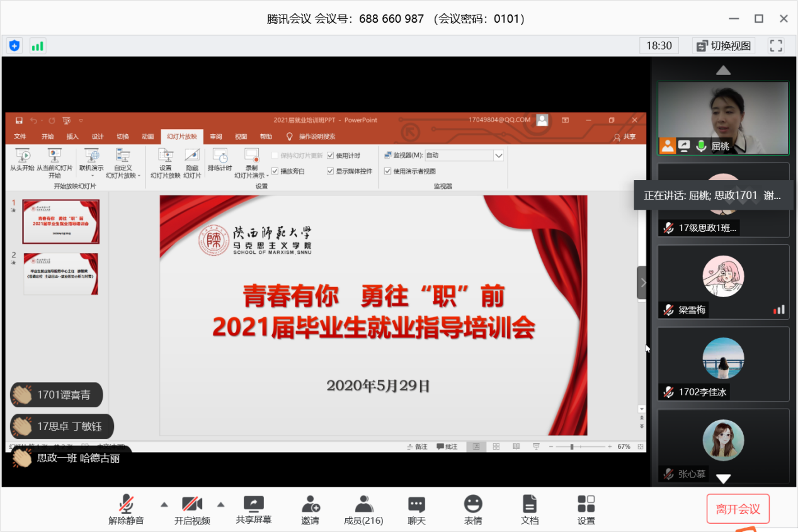Fit slide to window icon beside 67%
This screenshot has width=798, height=532.
pos(639,446)
